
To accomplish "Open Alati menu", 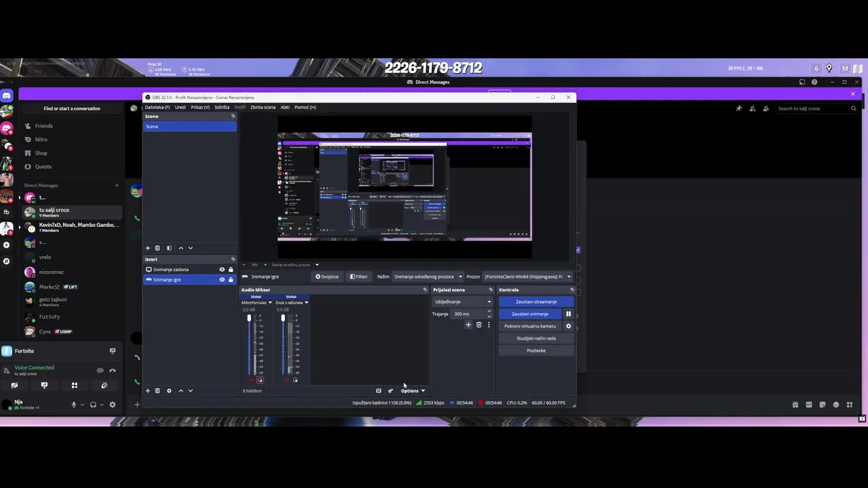I will (x=285, y=107).
